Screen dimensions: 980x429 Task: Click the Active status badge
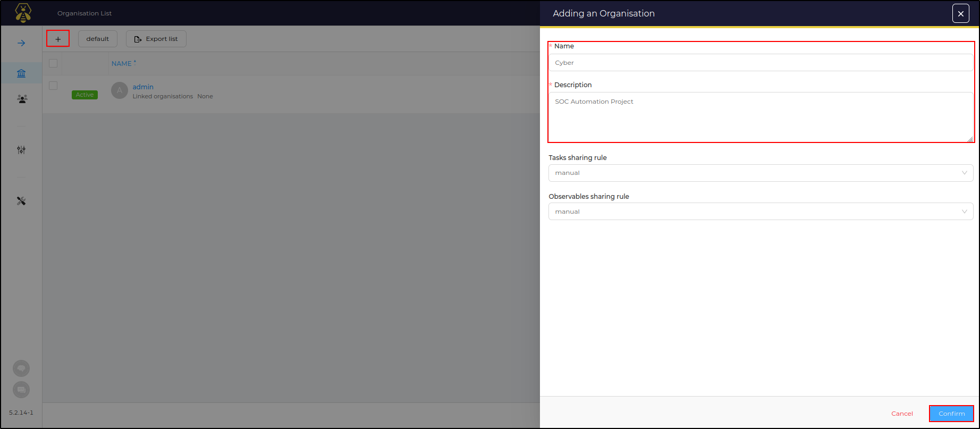point(85,95)
